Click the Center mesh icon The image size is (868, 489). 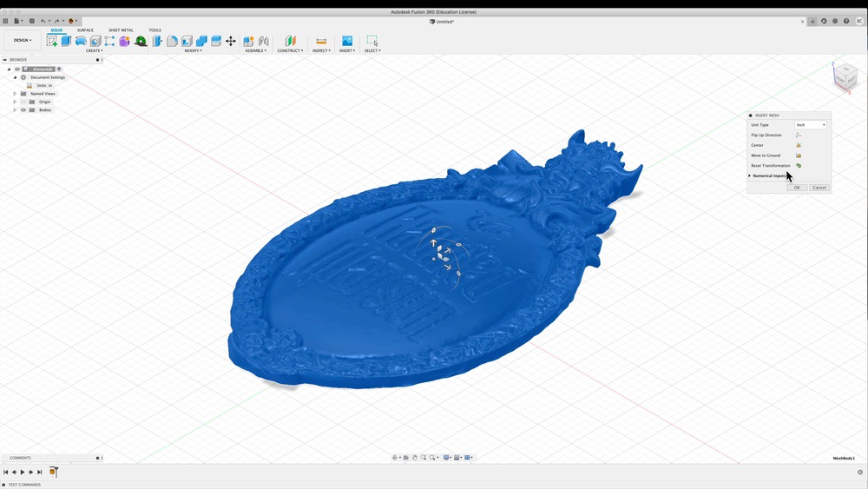pyautogui.click(x=799, y=145)
